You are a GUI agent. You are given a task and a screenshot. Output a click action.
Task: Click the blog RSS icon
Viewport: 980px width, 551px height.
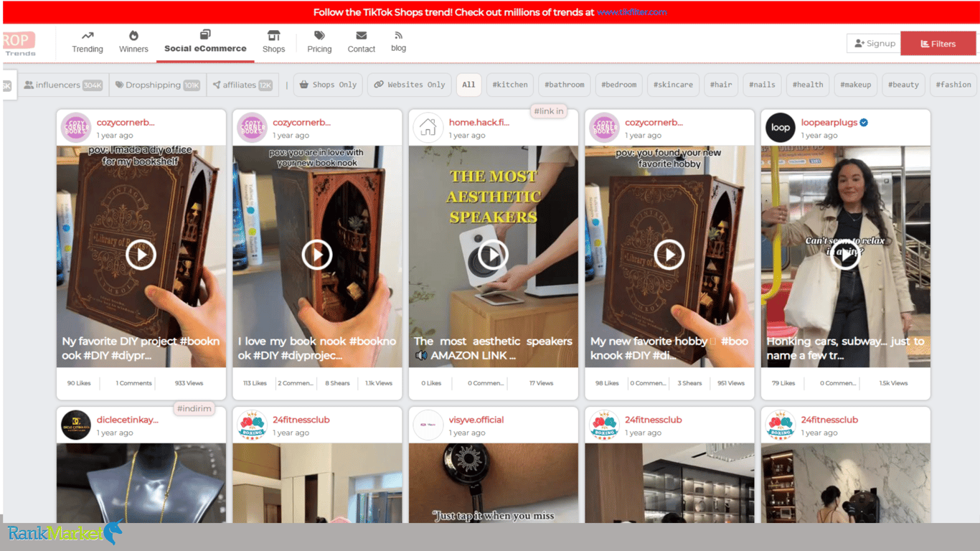(399, 35)
